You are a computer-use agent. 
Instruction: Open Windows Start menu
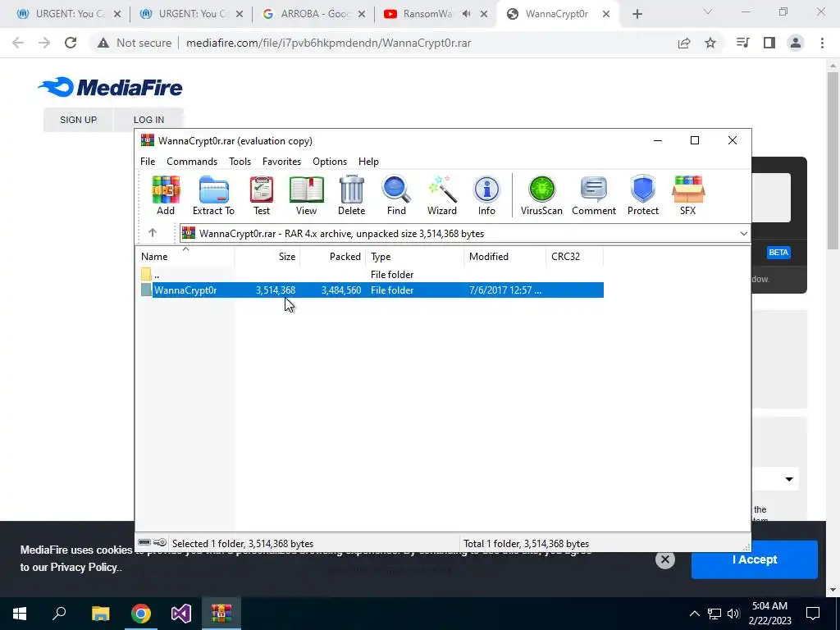tap(20, 614)
